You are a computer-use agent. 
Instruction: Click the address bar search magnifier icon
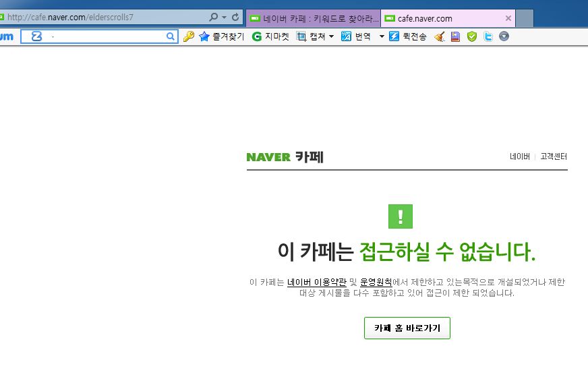213,17
